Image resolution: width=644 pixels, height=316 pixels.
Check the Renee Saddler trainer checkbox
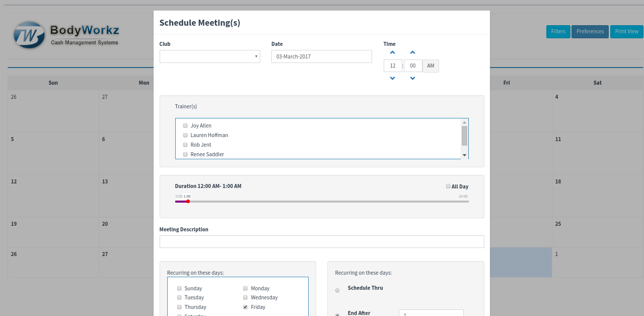click(185, 154)
